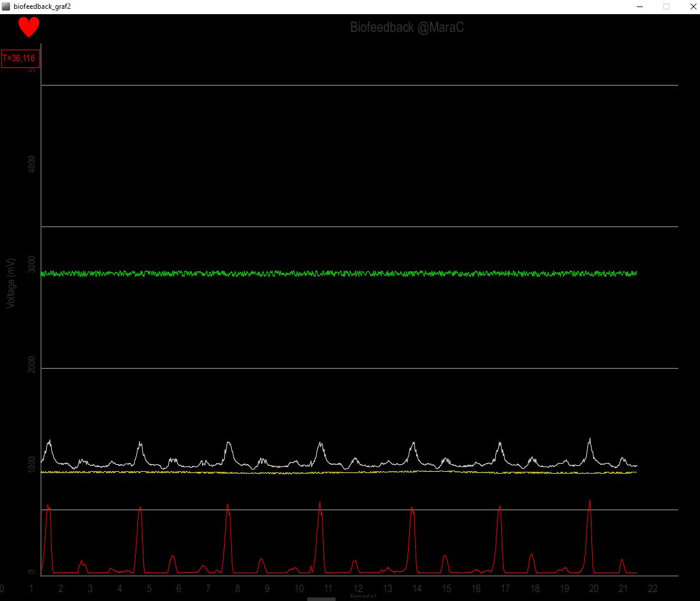Image resolution: width=700 pixels, height=601 pixels.
Task: Minimize the biofeedback_graf2 window
Action: pyautogui.click(x=640, y=6)
